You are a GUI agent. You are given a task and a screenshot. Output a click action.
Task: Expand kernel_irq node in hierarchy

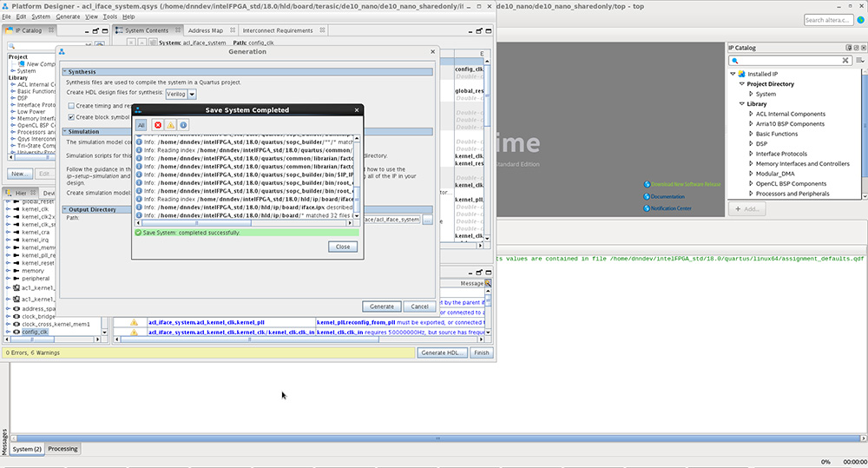pyautogui.click(x=9, y=240)
